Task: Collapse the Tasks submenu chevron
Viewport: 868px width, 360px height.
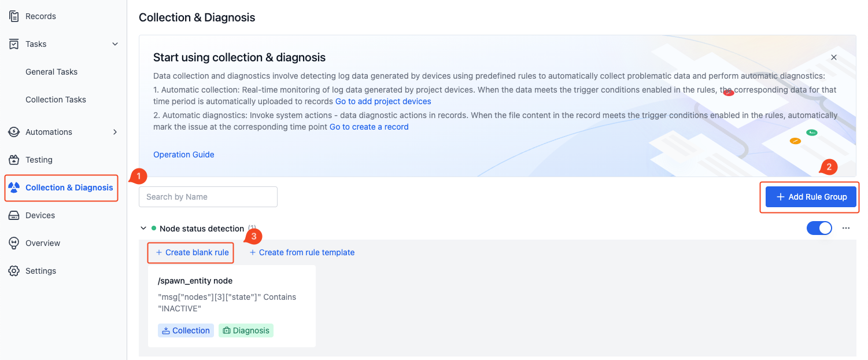Action: click(x=115, y=44)
